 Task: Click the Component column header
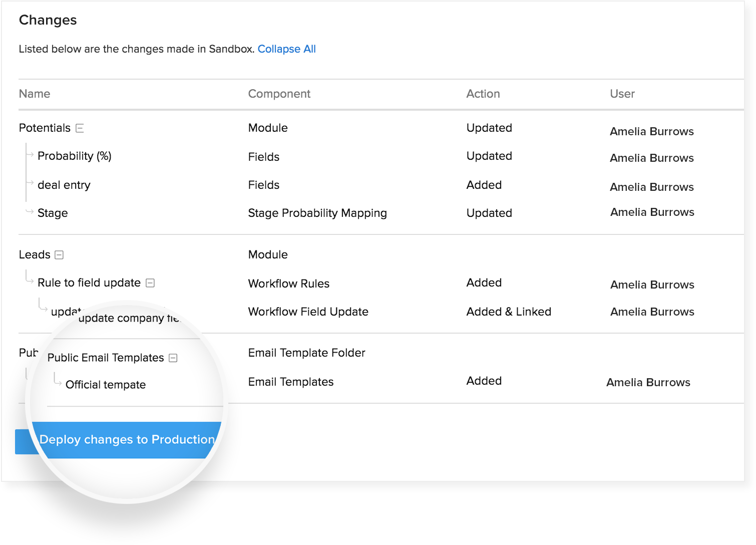pos(279,94)
